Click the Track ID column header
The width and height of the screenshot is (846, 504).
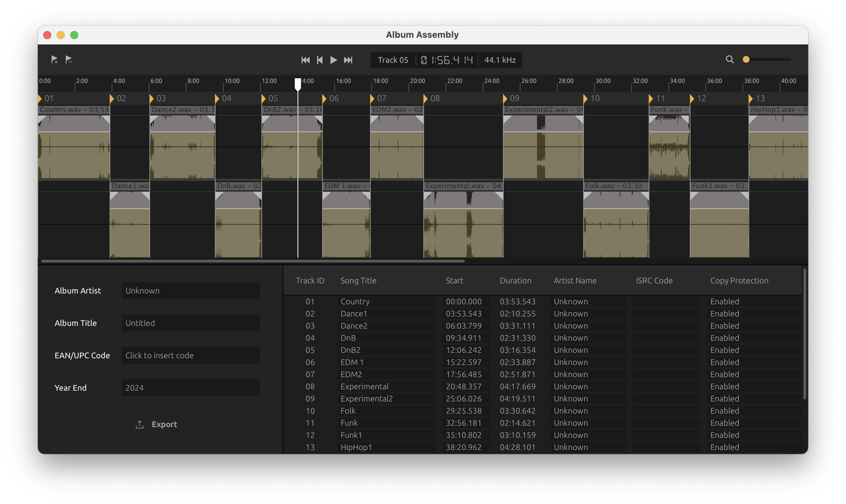(x=310, y=281)
